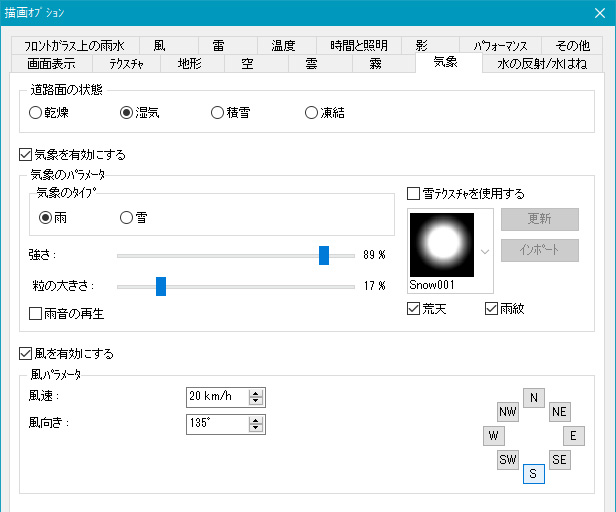Image resolution: width=616 pixels, height=512 pixels.
Task: Toggle the 気象を有効にする checkbox
Action: pos(26,155)
